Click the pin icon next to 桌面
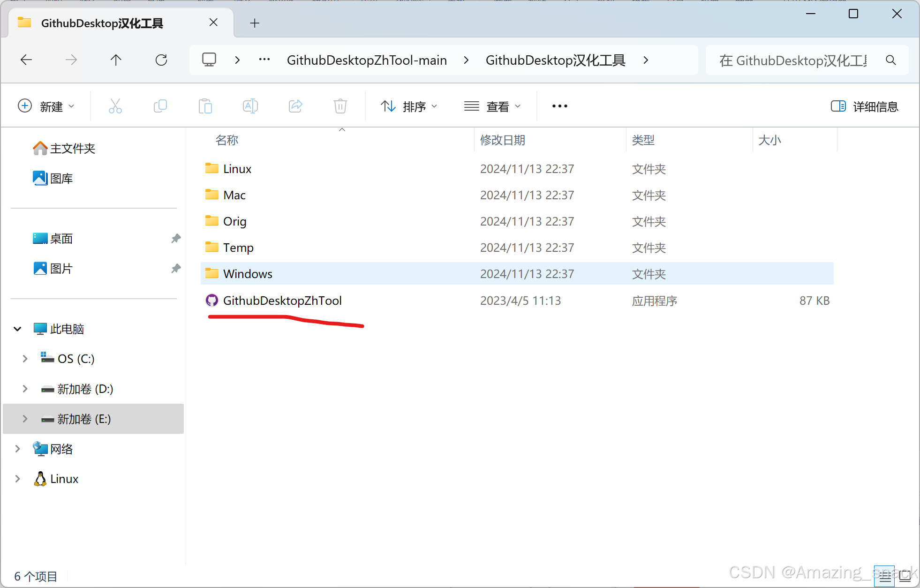920x588 pixels. pos(176,238)
